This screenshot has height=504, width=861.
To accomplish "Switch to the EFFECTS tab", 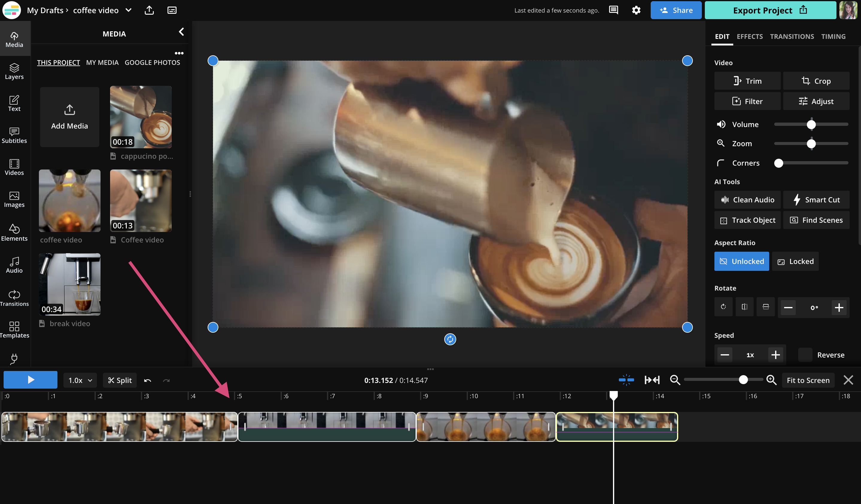I will (x=750, y=36).
